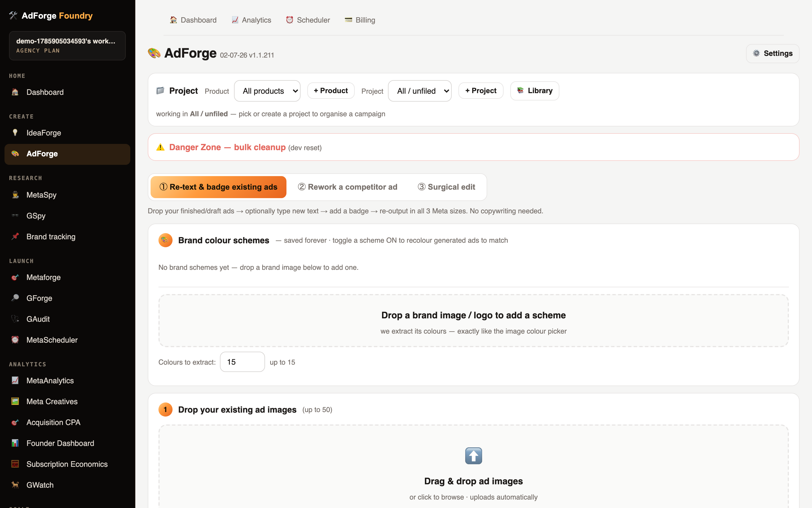The image size is (812, 508).
Task: Click the AdForge Foundry tools logo icon
Action: tap(13, 16)
